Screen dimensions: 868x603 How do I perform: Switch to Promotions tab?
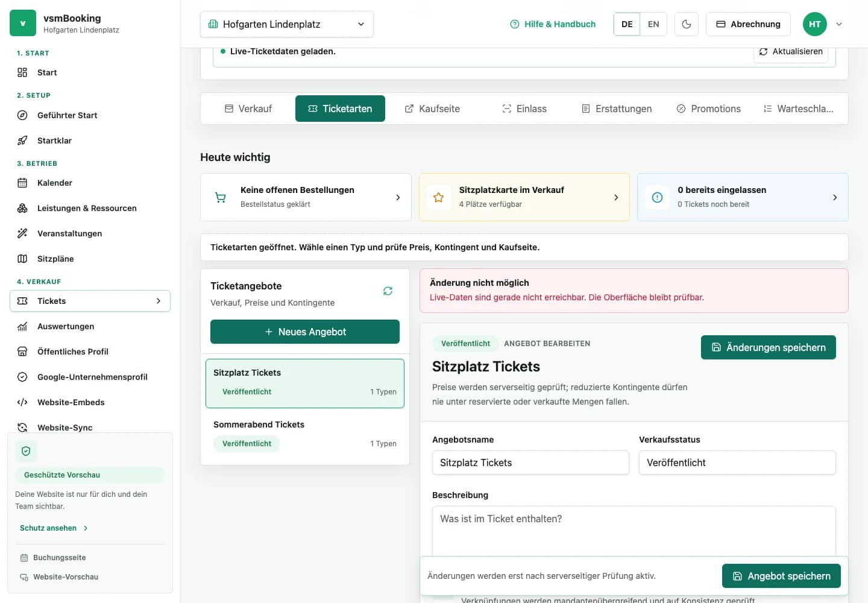tap(709, 109)
